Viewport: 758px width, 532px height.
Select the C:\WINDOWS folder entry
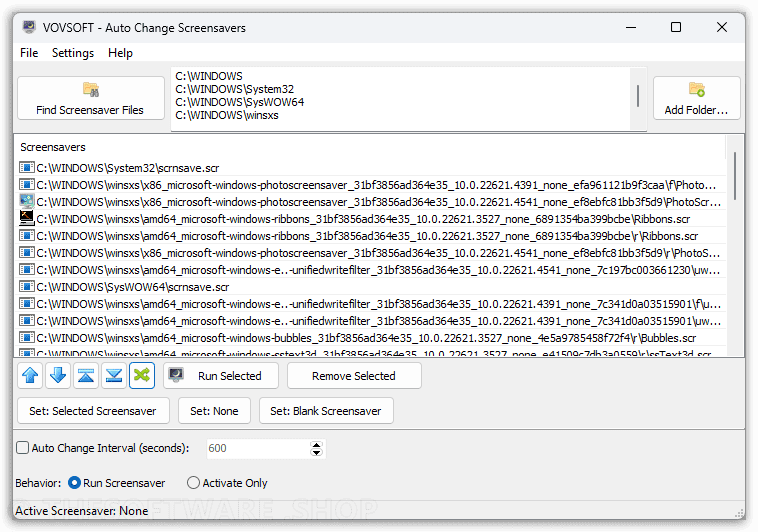point(209,76)
